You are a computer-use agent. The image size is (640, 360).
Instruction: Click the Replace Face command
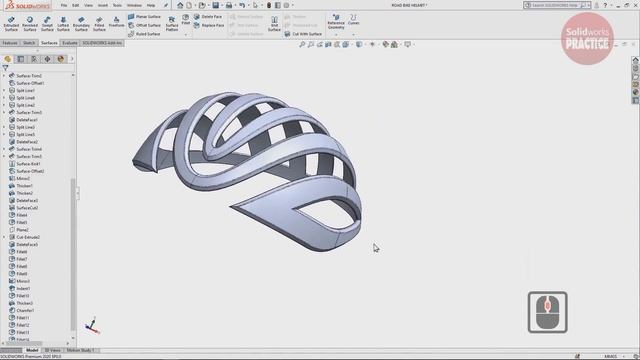[209, 25]
